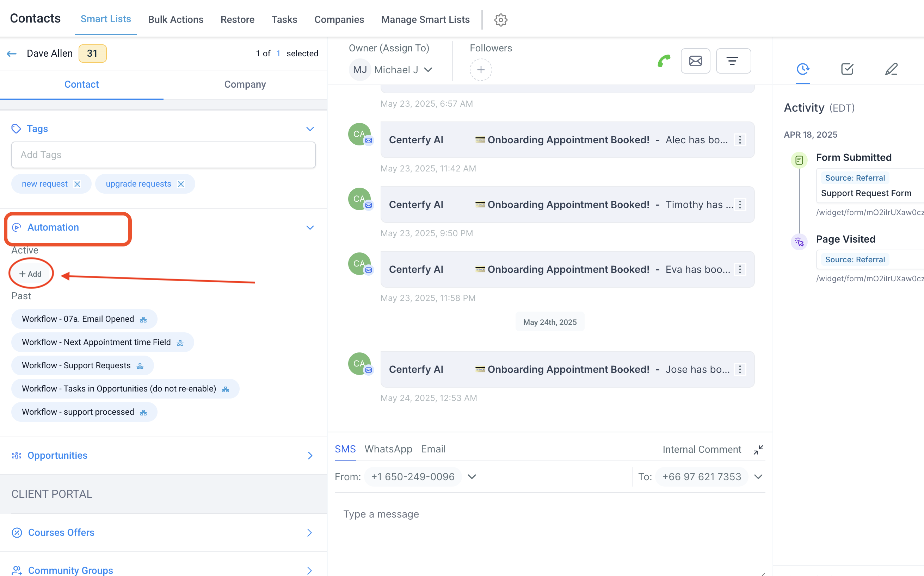Open the From phone number dropdown

click(x=472, y=477)
